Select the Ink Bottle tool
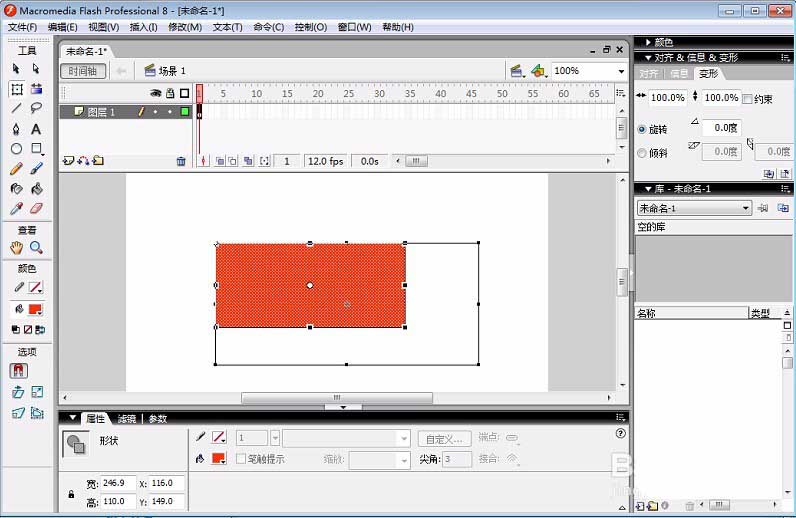 point(16,189)
